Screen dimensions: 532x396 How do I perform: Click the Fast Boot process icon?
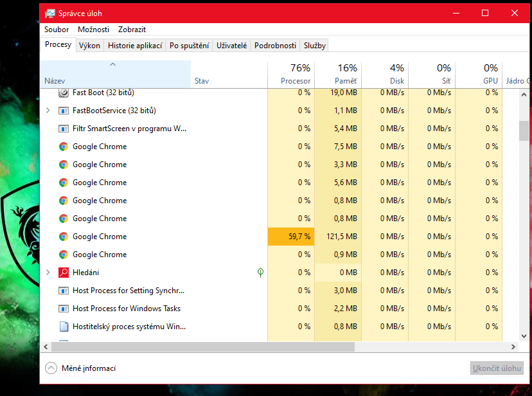pyautogui.click(x=64, y=93)
